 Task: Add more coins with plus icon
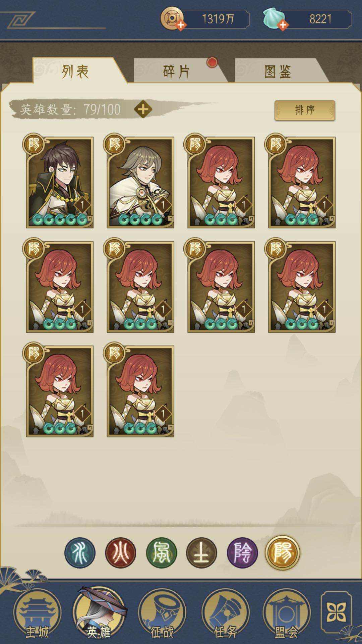tap(181, 25)
